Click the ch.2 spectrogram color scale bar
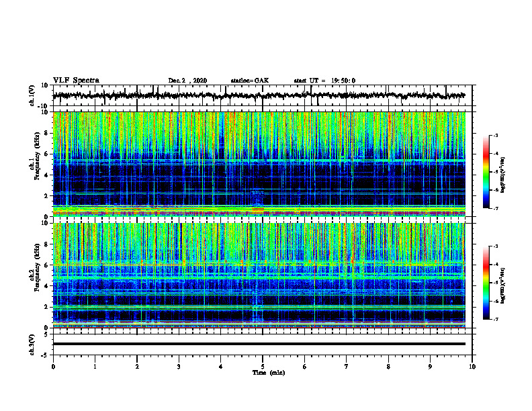The width and height of the screenshot is (532, 411). 486,283
